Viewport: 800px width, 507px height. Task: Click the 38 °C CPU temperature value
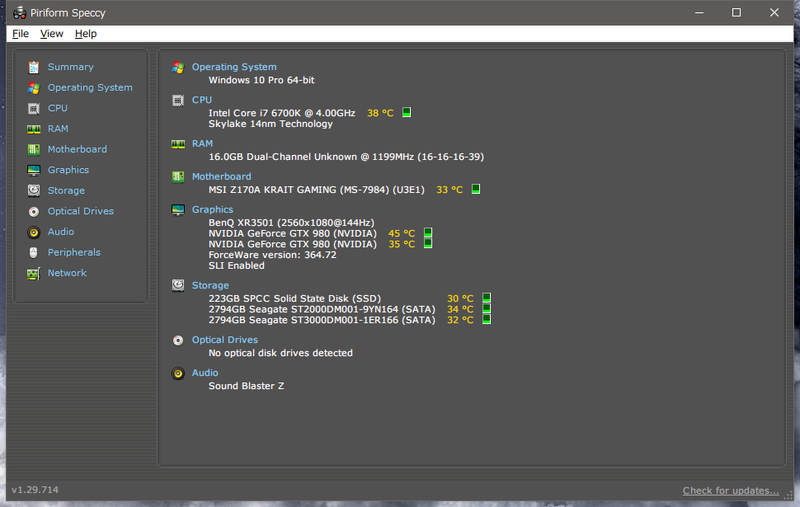click(380, 113)
